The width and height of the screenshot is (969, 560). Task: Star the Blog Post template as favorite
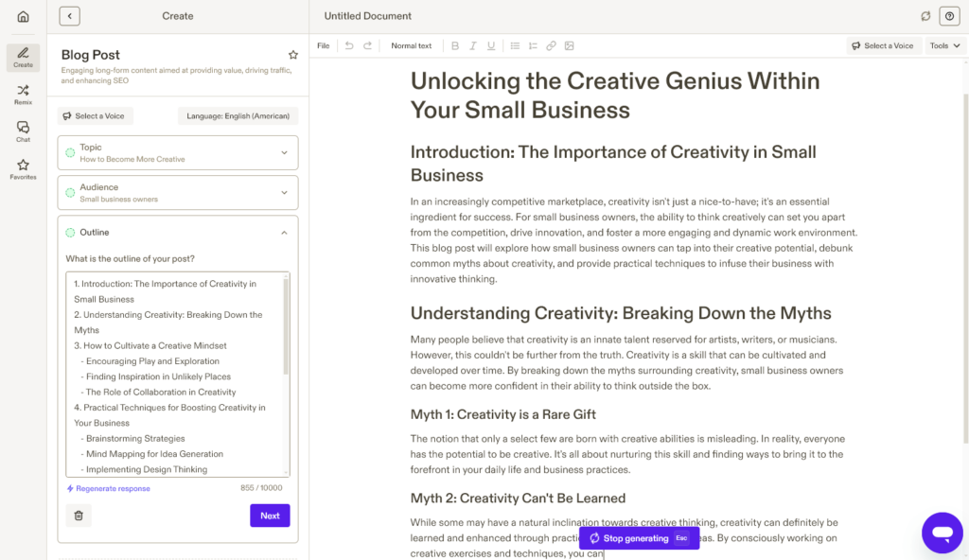coord(293,54)
